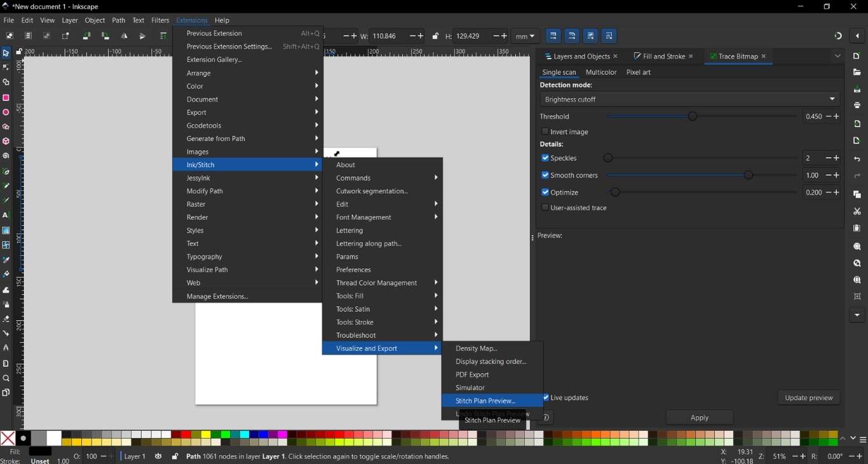
Task: Select Stitch Plan Preview menu entry
Action: coord(492,401)
